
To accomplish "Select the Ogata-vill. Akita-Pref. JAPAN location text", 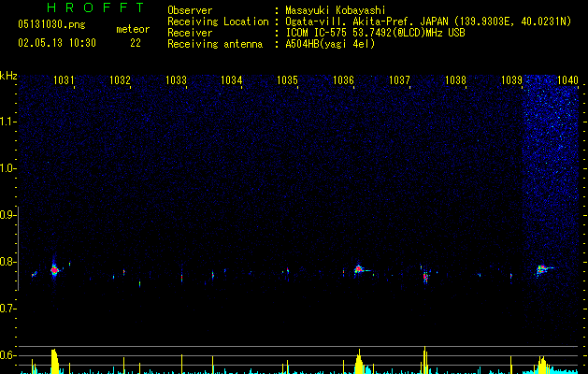I will [x=428, y=22].
